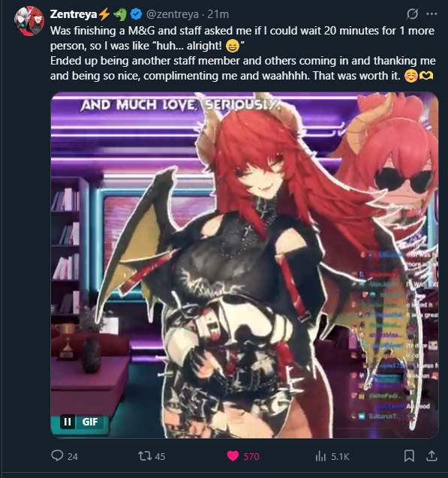Click the repost arrows icon
This screenshot has height=478, width=448.
point(145,456)
